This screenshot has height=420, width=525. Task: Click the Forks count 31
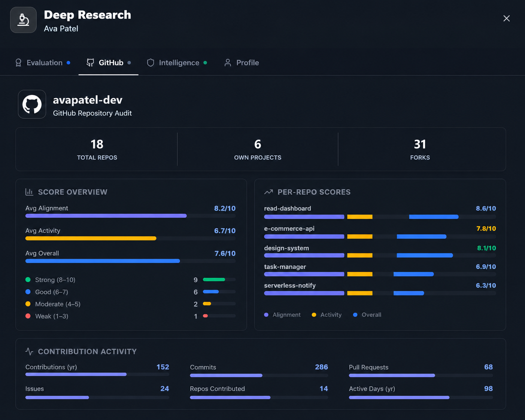point(420,144)
